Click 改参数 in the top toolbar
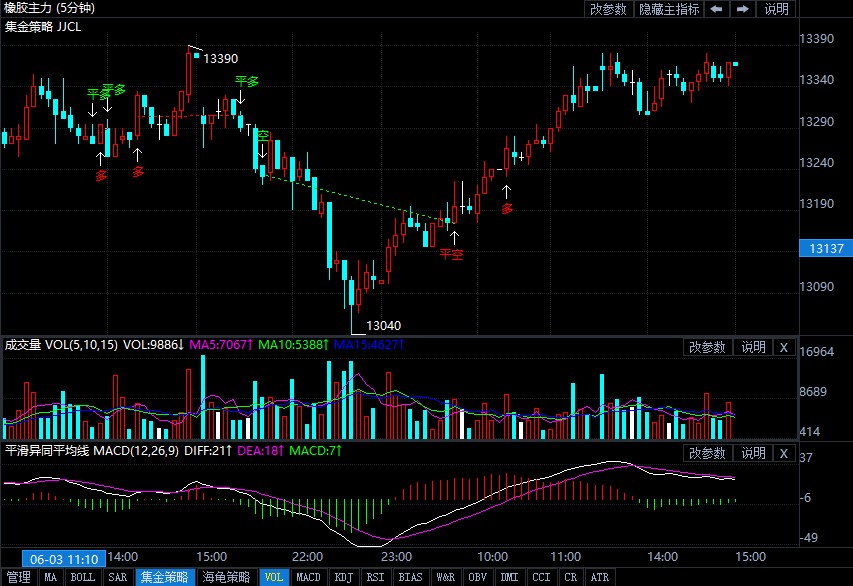This screenshot has height=586, width=853. click(608, 9)
